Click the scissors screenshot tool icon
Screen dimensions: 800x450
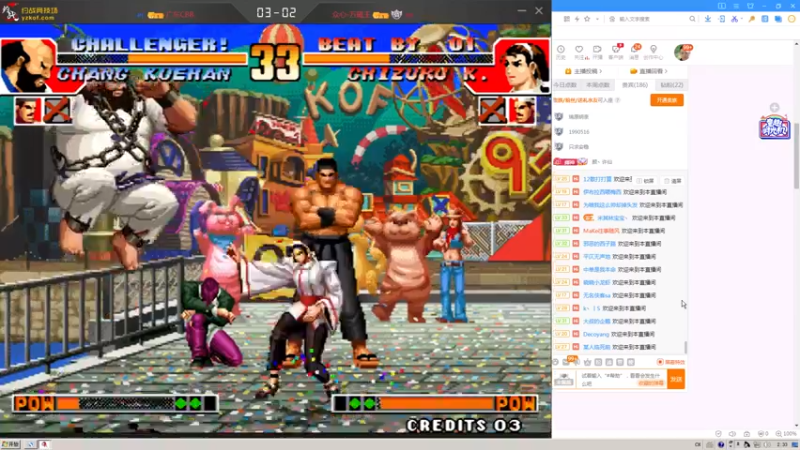point(734,19)
